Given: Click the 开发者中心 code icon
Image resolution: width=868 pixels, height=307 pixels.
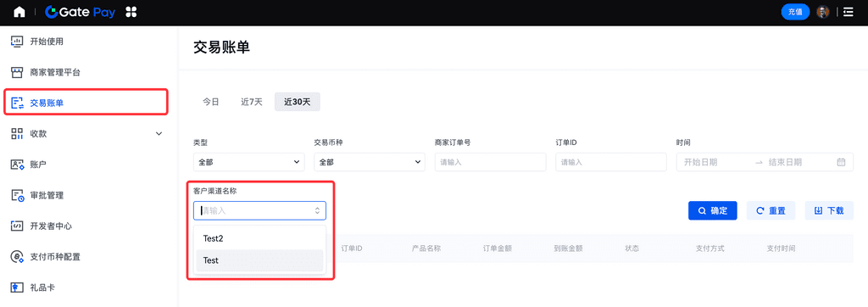Looking at the screenshot, I should tap(18, 226).
